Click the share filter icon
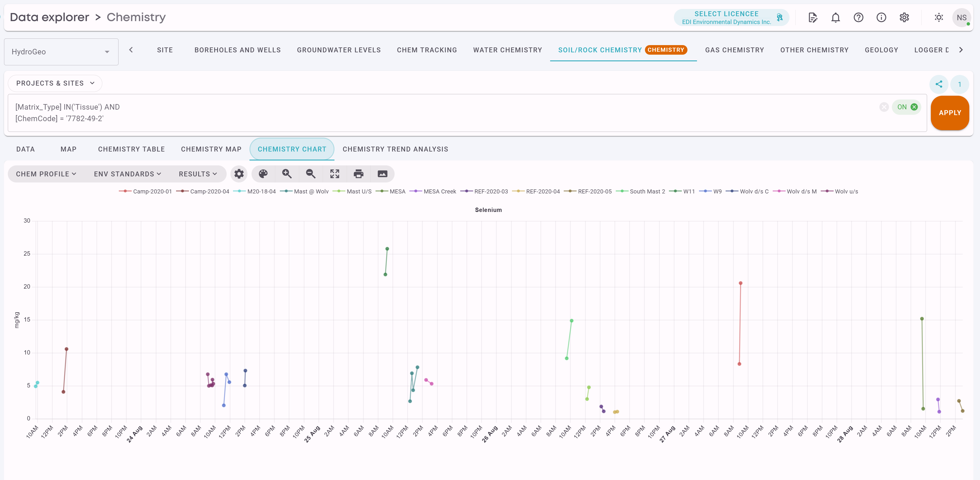The width and height of the screenshot is (980, 480). point(939,84)
